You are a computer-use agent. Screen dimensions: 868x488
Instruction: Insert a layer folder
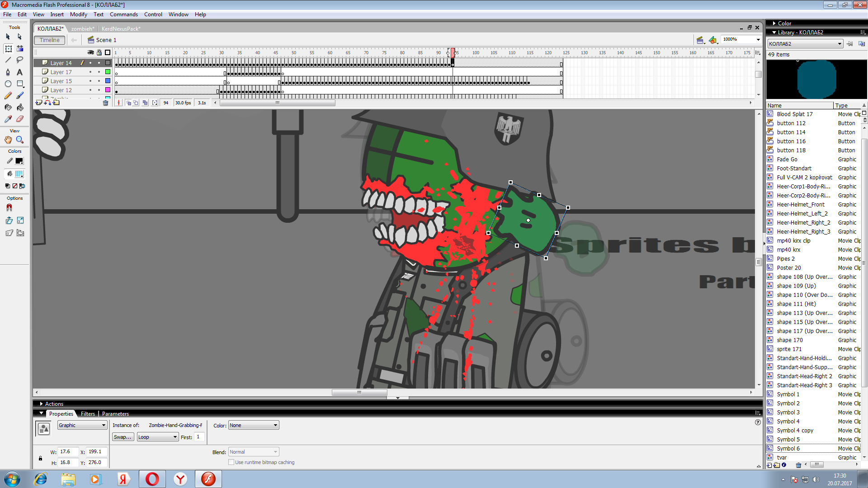56,103
